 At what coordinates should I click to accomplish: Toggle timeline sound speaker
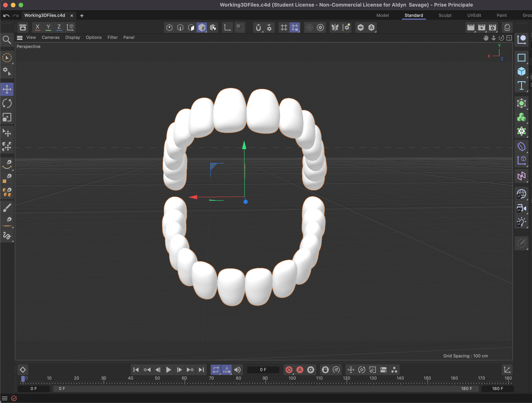pyautogui.click(x=237, y=370)
